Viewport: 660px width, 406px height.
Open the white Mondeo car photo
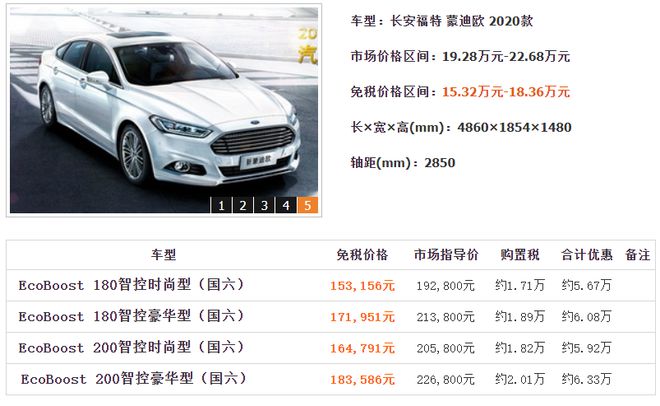point(164,110)
